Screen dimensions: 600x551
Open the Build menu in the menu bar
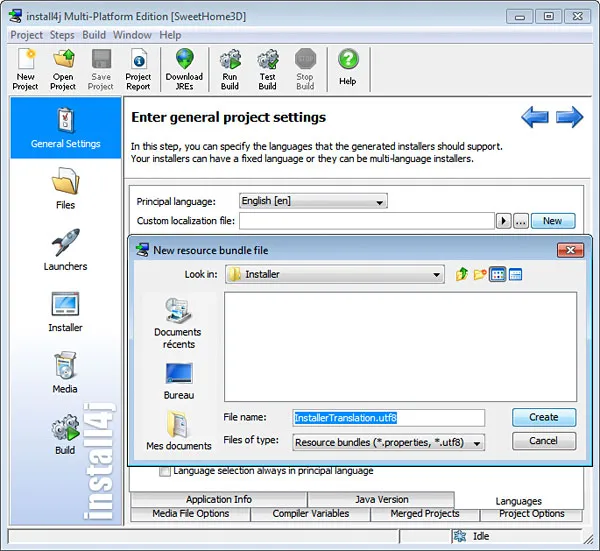(x=94, y=35)
